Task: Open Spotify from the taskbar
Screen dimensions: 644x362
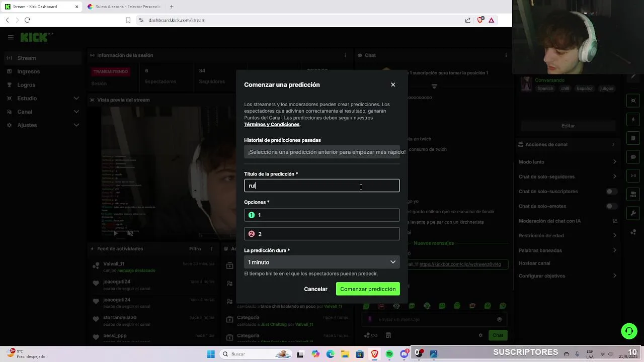Action: pyautogui.click(x=389, y=354)
